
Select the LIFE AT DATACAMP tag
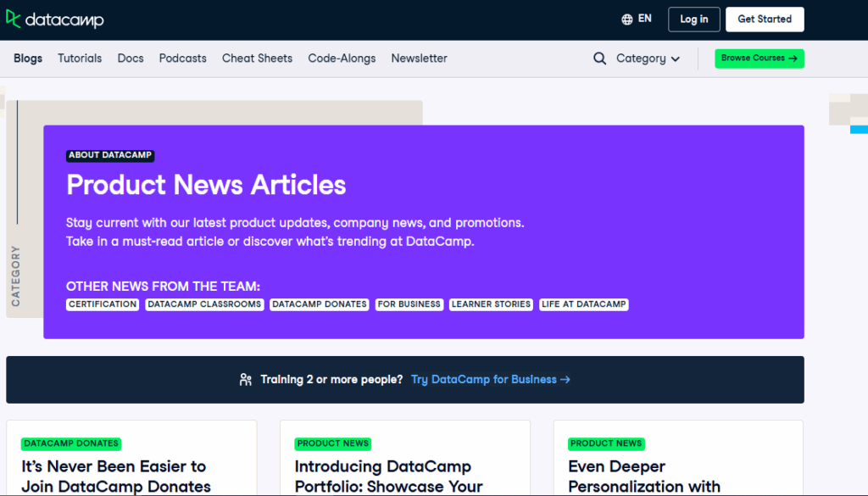click(x=583, y=304)
